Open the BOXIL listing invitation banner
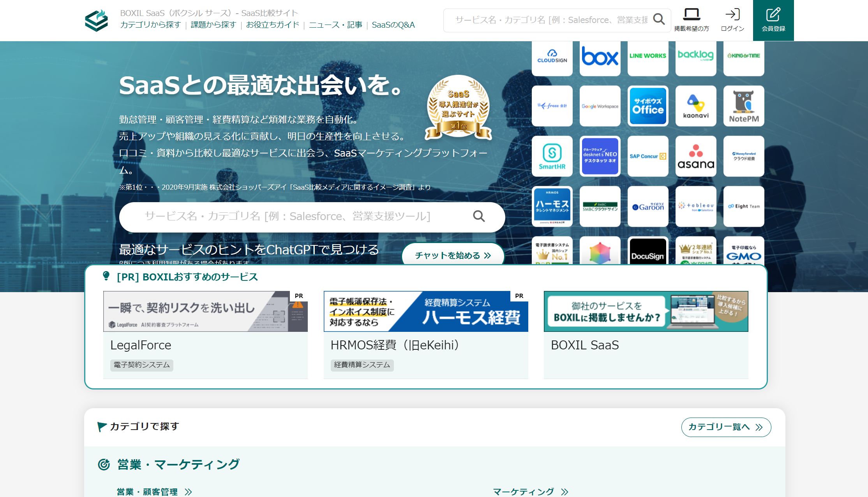Viewport: 868px width, 497px height. point(646,311)
